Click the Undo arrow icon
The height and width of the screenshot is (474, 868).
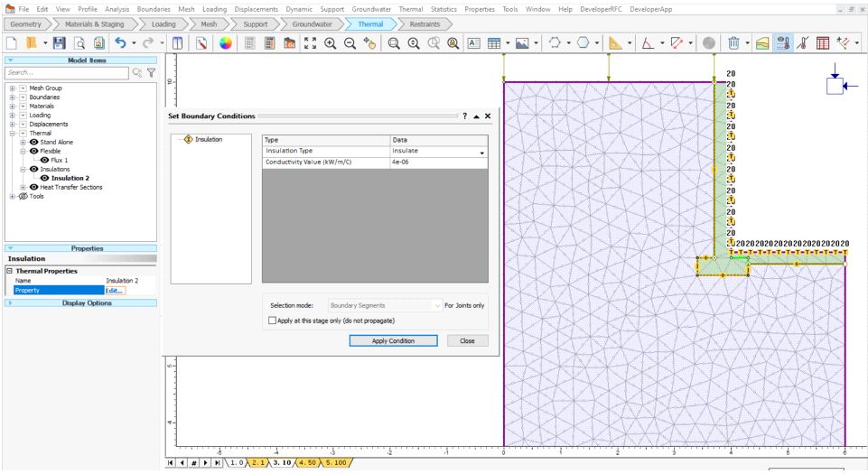tap(118, 43)
